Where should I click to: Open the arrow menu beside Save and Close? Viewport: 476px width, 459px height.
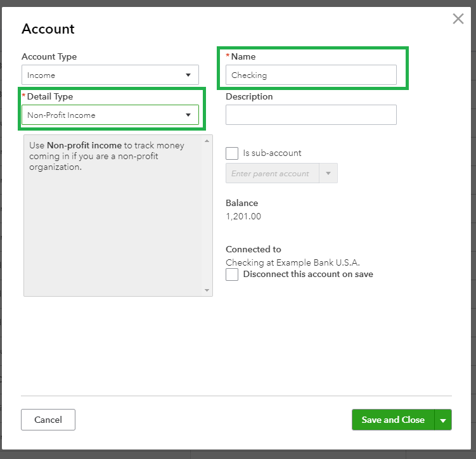pyautogui.click(x=443, y=420)
